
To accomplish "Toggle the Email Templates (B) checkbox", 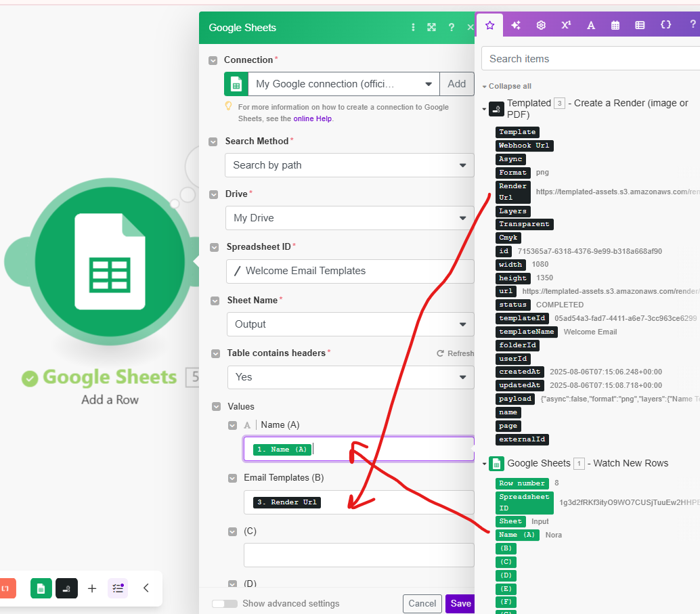I will 232,478.
